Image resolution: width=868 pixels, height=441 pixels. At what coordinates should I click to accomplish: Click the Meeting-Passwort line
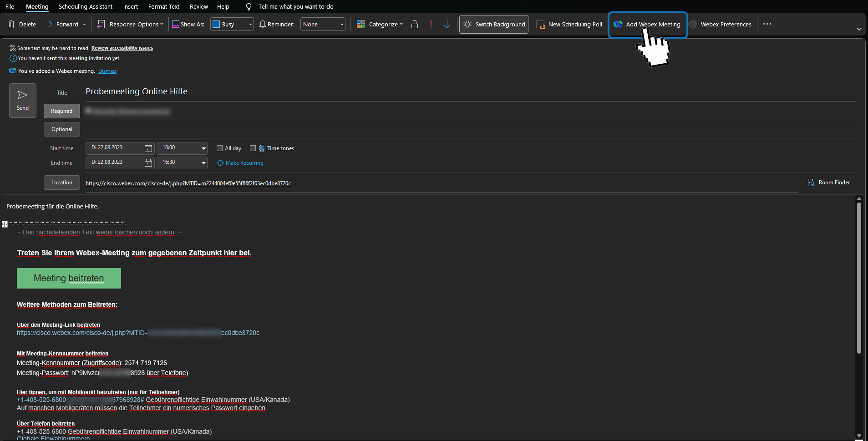point(102,373)
